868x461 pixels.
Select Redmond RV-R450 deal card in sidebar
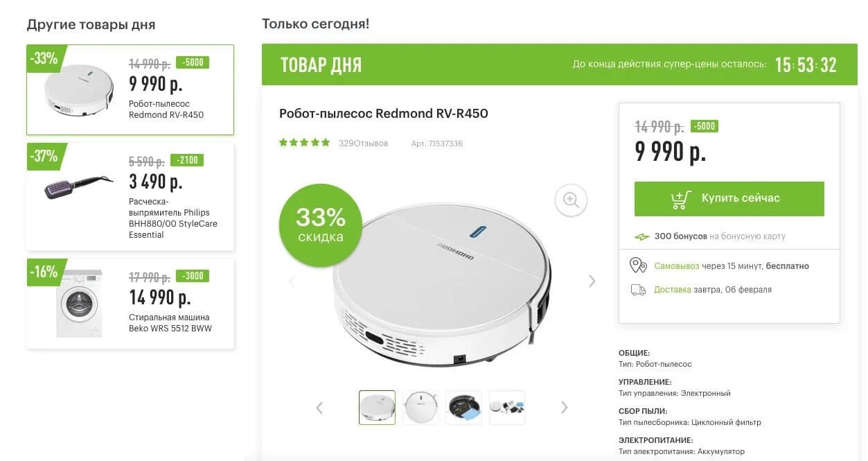point(130,90)
